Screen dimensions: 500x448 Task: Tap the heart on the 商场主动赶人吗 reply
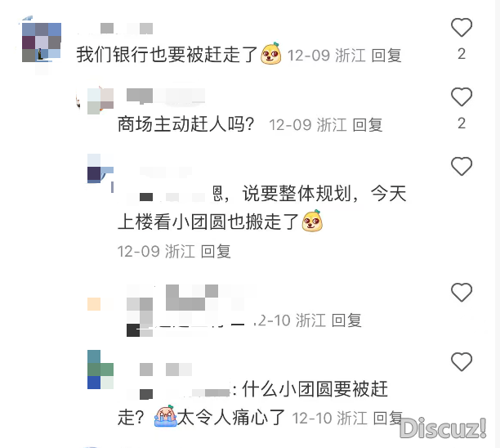pyautogui.click(x=462, y=96)
